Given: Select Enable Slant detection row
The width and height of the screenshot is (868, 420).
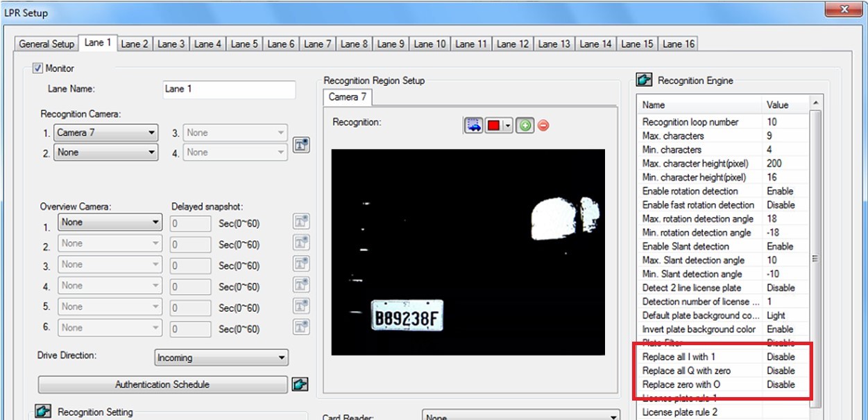Looking at the screenshot, I should [x=722, y=247].
